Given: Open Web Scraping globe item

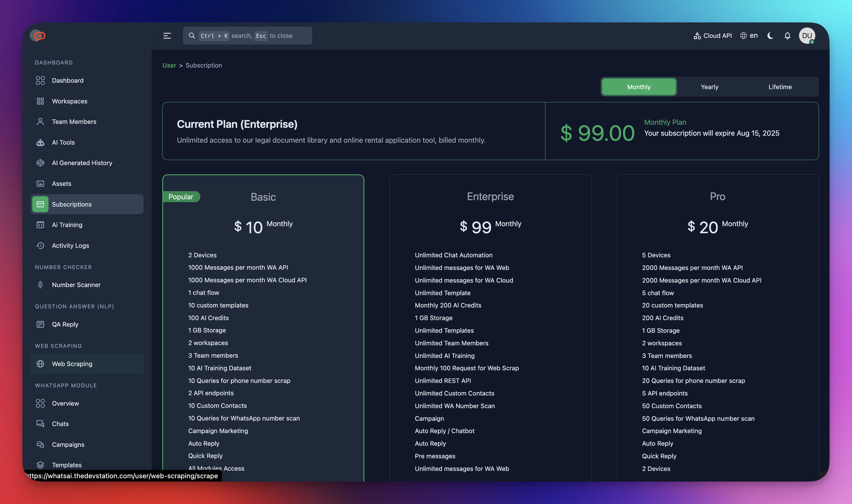Looking at the screenshot, I should [72, 364].
